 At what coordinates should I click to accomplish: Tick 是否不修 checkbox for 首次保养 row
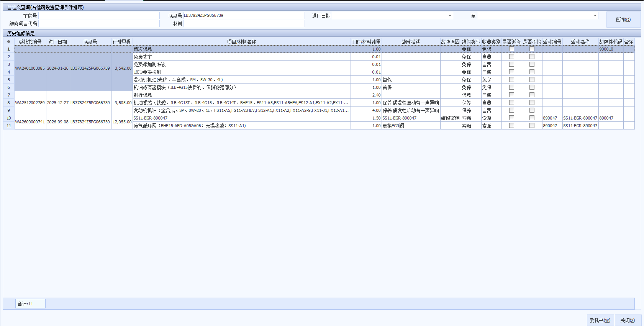[x=532, y=49]
